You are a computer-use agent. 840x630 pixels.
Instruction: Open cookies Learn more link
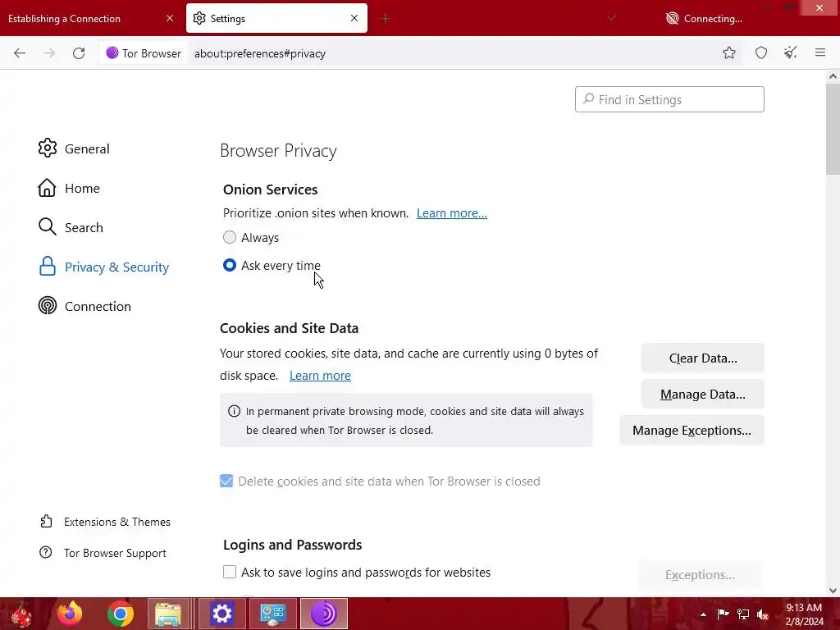(x=320, y=376)
